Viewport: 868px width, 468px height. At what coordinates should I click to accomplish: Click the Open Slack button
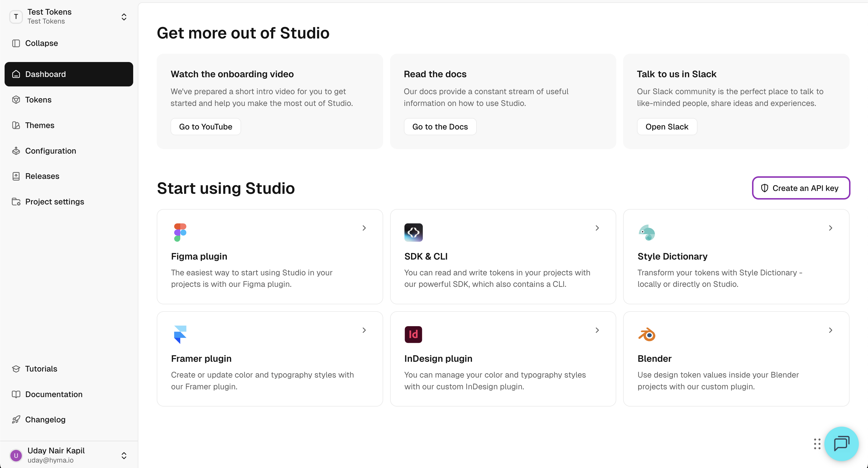666,127
